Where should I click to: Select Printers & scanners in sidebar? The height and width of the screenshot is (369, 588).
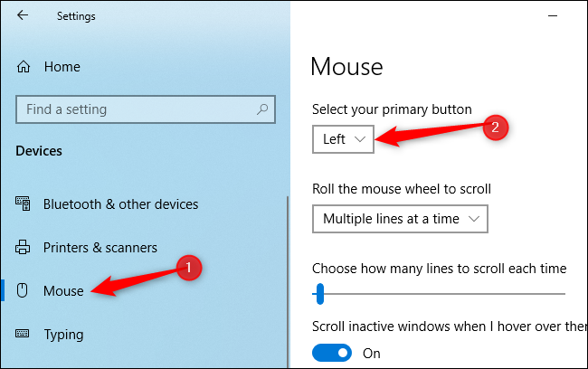pyautogui.click(x=100, y=248)
